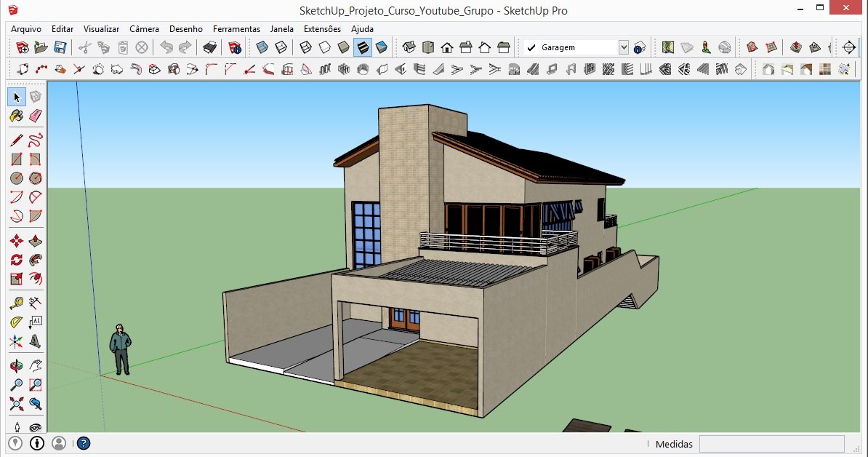The width and height of the screenshot is (868, 457).
Task: Activate the Zoom Window tool
Action: (x=36, y=384)
